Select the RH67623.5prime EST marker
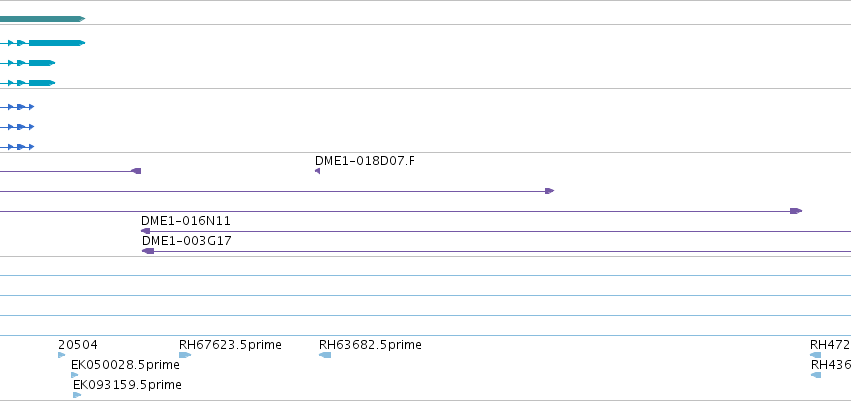851x401 pixels. [x=185, y=355]
